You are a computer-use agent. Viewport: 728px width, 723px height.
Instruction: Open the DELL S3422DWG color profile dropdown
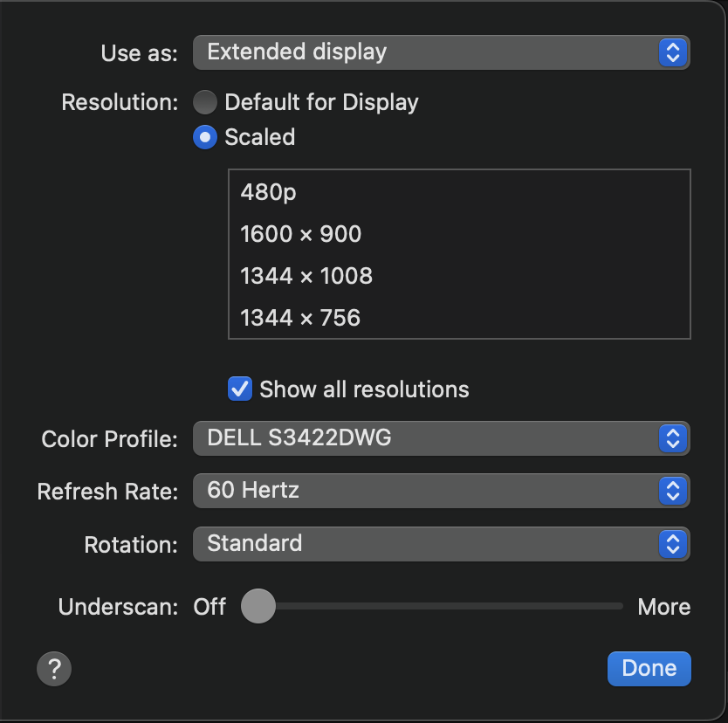click(x=428, y=438)
